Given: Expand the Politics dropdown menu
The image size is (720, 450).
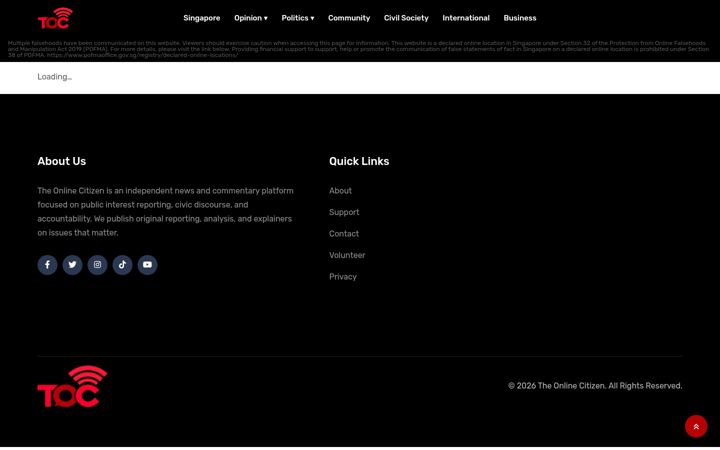Looking at the screenshot, I should [x=298, y=18].
